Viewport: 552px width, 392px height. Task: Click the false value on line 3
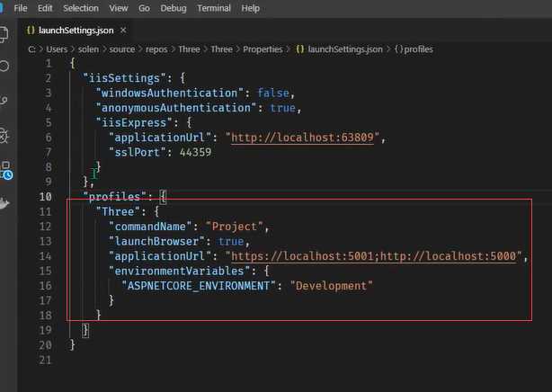click(x=273, y=93)
